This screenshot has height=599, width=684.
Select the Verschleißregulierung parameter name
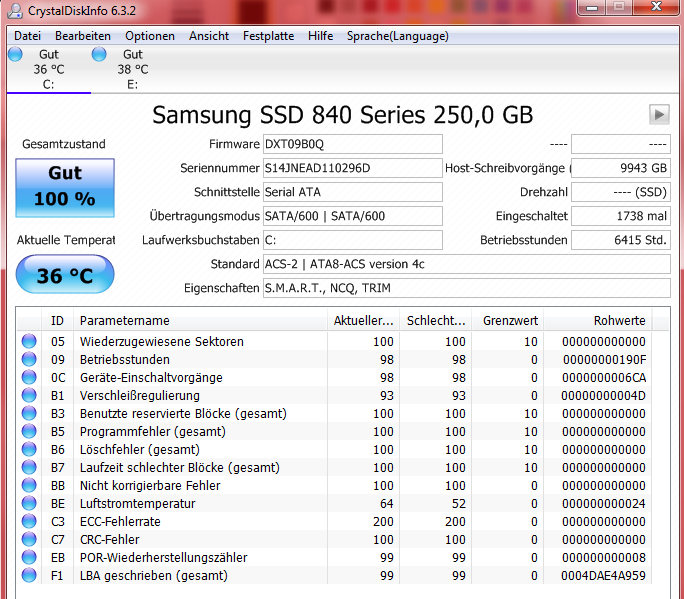(140, 395)
